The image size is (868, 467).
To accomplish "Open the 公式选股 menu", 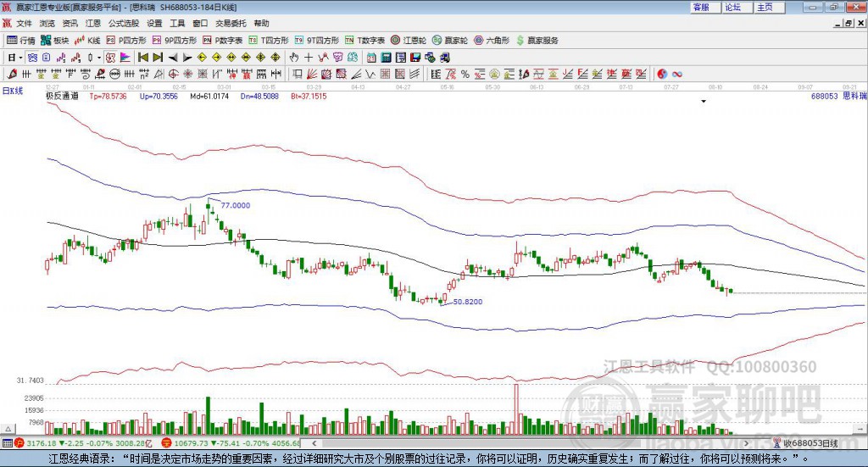I will 124,23.
